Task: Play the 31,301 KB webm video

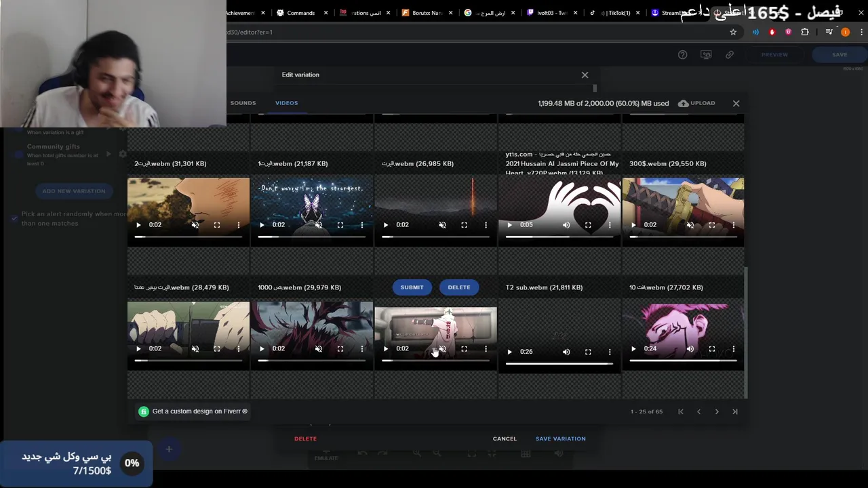Action: (x=138, y=225)
